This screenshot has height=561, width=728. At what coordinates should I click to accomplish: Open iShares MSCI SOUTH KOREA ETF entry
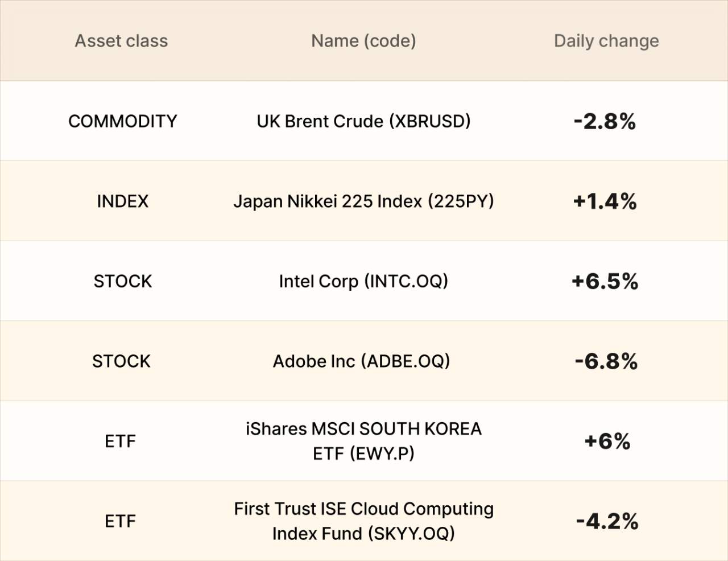[x=363, y=441]
